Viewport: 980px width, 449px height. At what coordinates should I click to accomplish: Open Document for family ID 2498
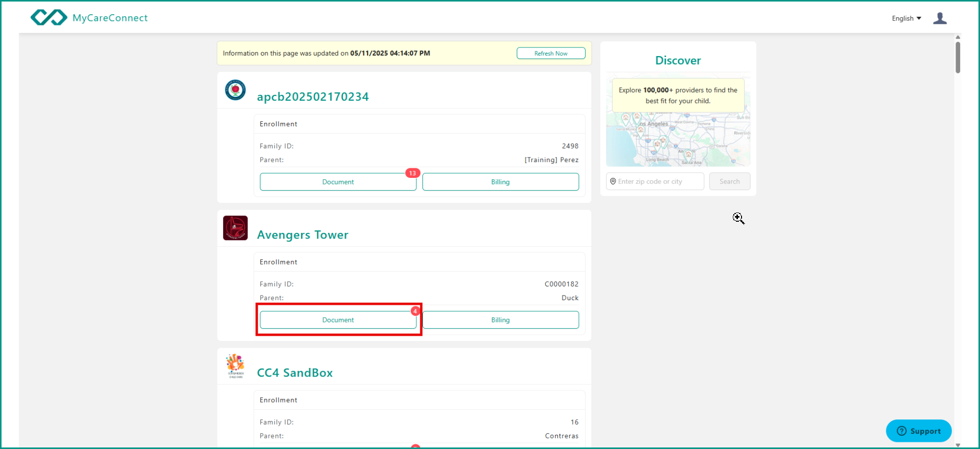(338, 182)
